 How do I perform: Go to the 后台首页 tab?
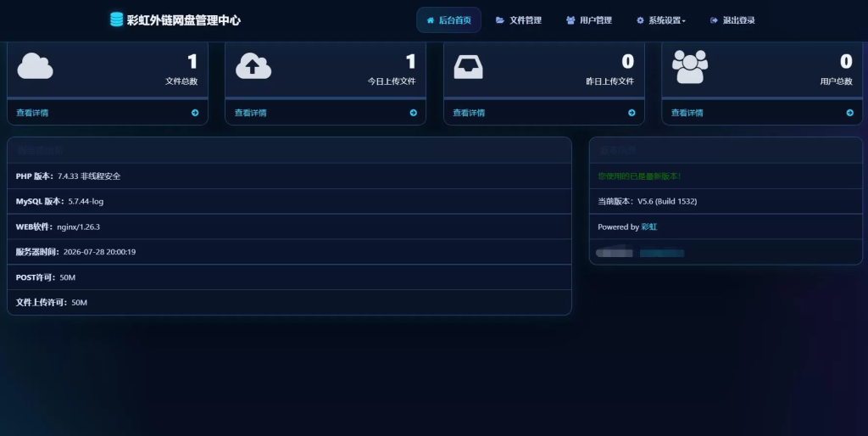[x=449, y=20]
